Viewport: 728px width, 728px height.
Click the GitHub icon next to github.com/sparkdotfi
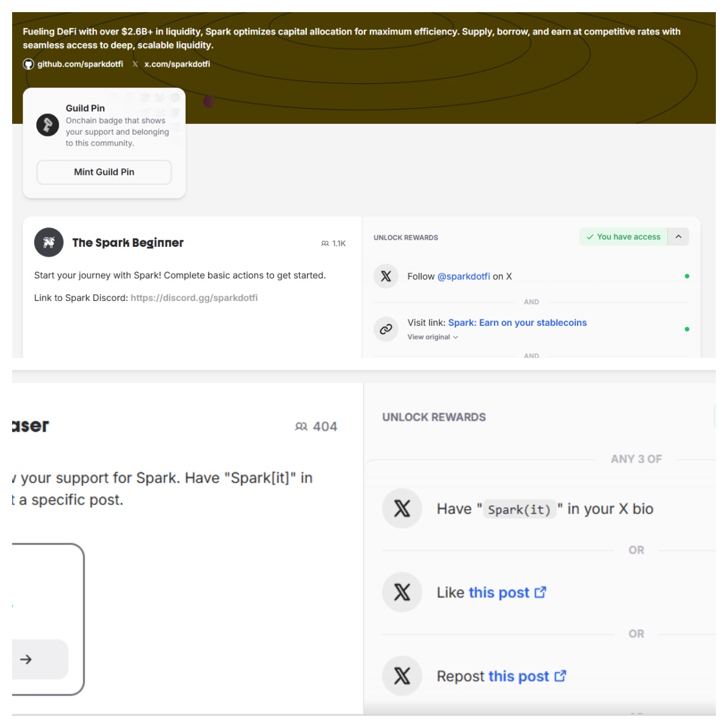pyautogui.click(x=29, y=64)
